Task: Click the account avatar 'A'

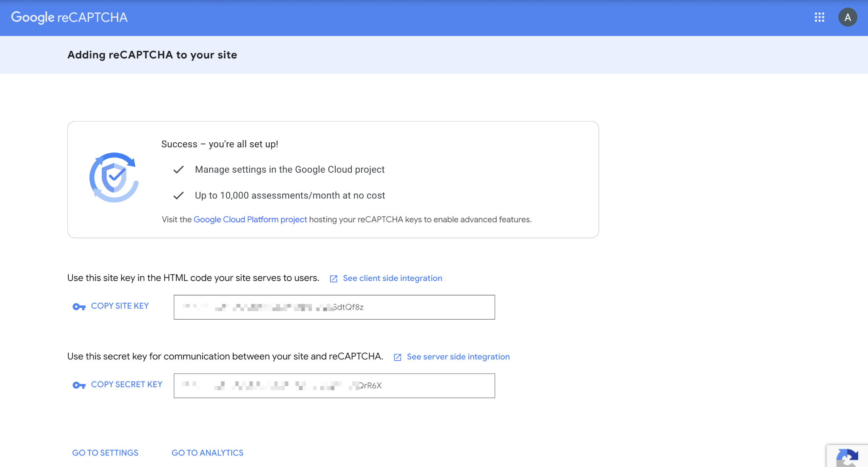Action: click(x=848, y=17)
